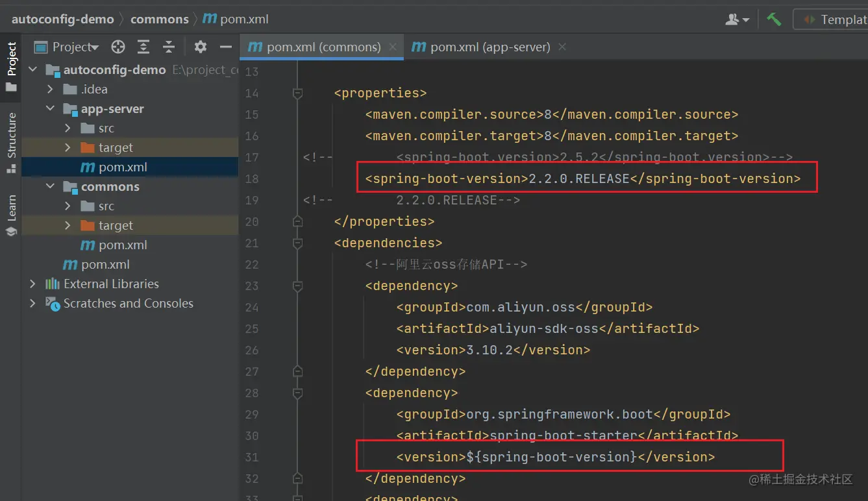Fold the dependencies block at line 21

[297, 243]
